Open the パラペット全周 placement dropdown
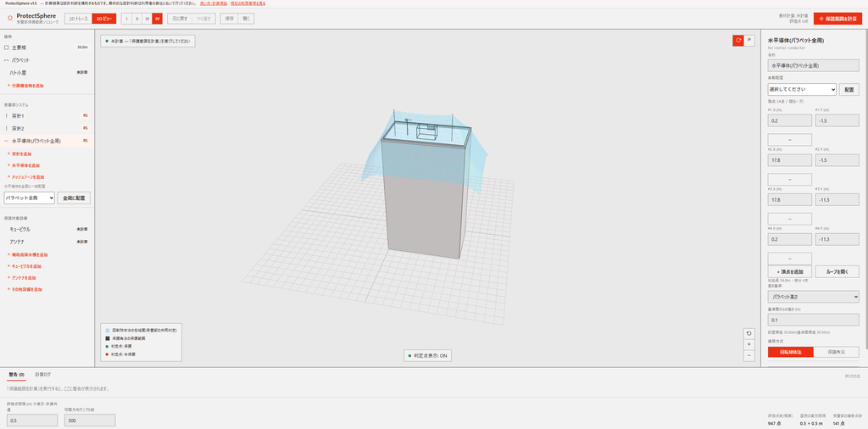This screenshot has height=429, width=868. pyautogui.click(x=30, y=198)
